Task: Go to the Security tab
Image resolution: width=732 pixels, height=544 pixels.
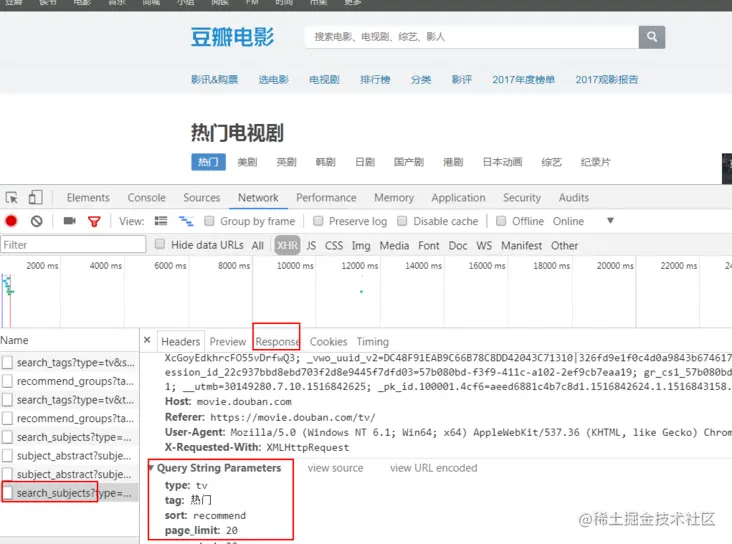Action: (x=522, y=198)
